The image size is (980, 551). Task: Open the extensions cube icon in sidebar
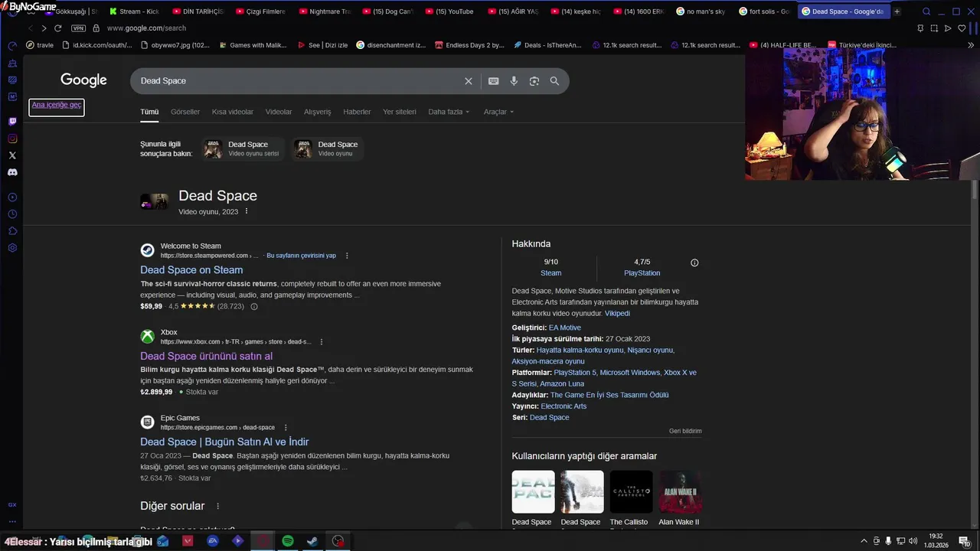tap(12, 231)
